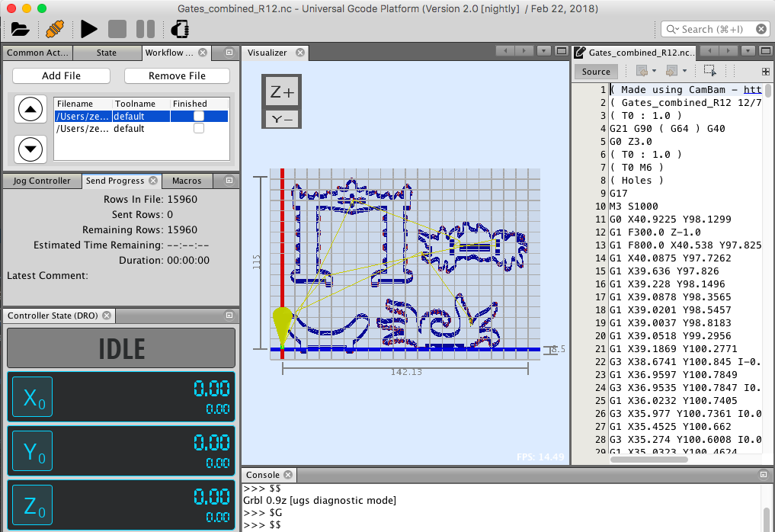Click code line 'M3 S1000'
Viewport: 775px width, 532px height.
click(634, 207)
